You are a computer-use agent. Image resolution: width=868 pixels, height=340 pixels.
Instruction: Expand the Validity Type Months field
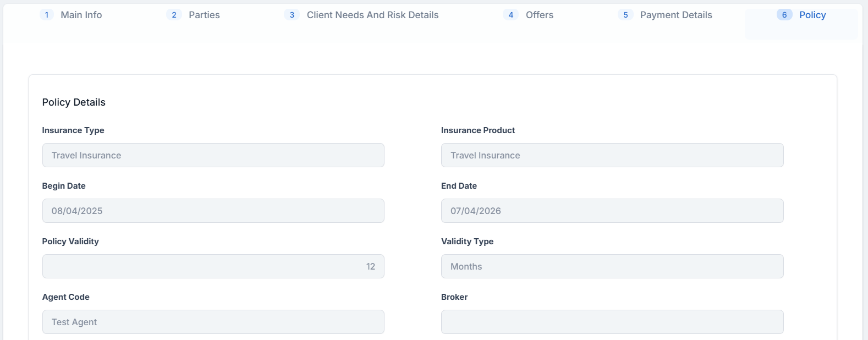click(x=612, y=266)
